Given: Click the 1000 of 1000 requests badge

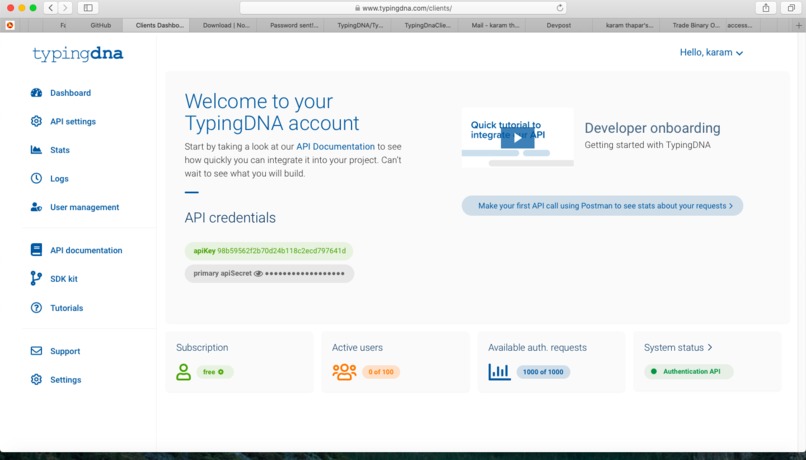Looking at the screenshot, I should 543,372.
